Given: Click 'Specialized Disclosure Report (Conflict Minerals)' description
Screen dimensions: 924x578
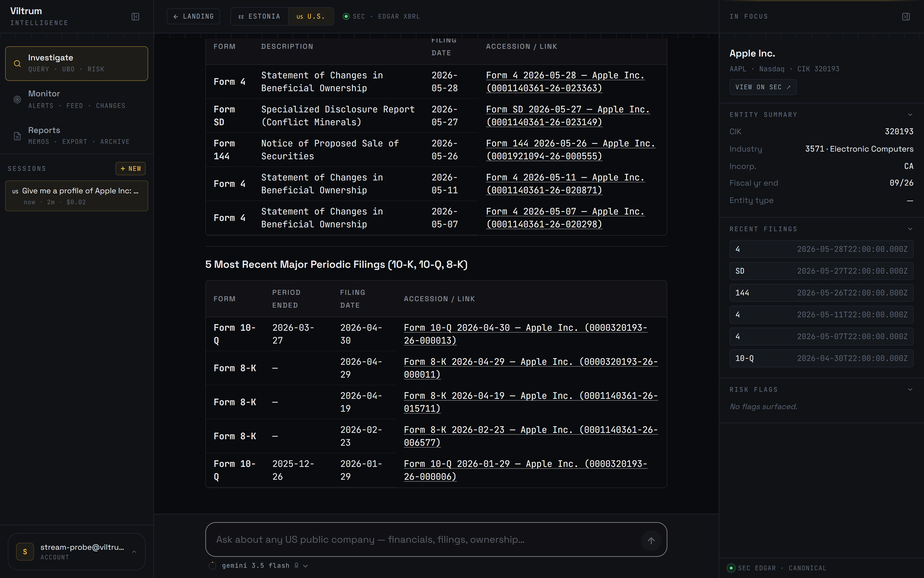Looking at the screenshot, I should coord(338,116).
